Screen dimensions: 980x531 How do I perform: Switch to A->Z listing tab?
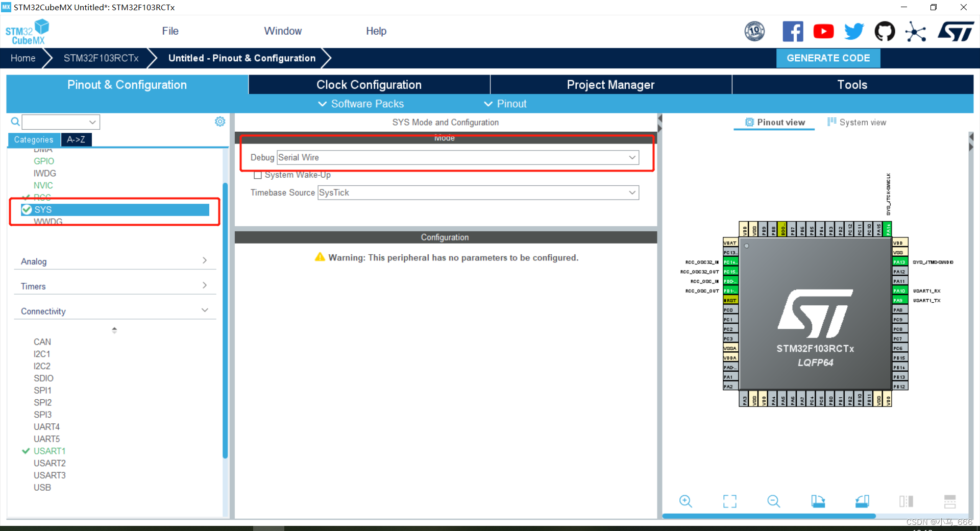click(76, 139)
